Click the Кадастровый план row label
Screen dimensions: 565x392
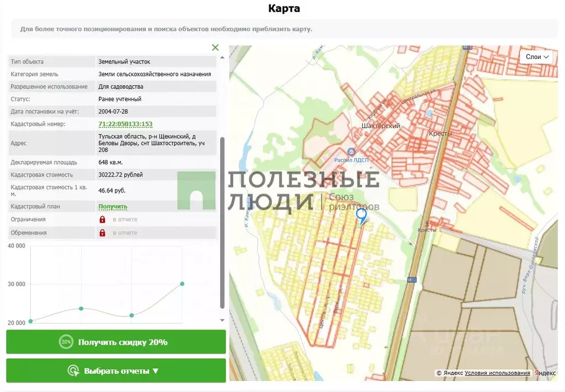tap(35, 207)
